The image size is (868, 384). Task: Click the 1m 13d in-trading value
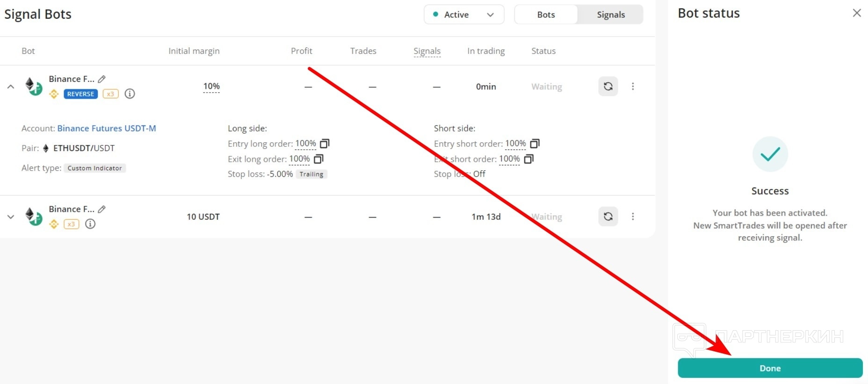tap(486, 217)
